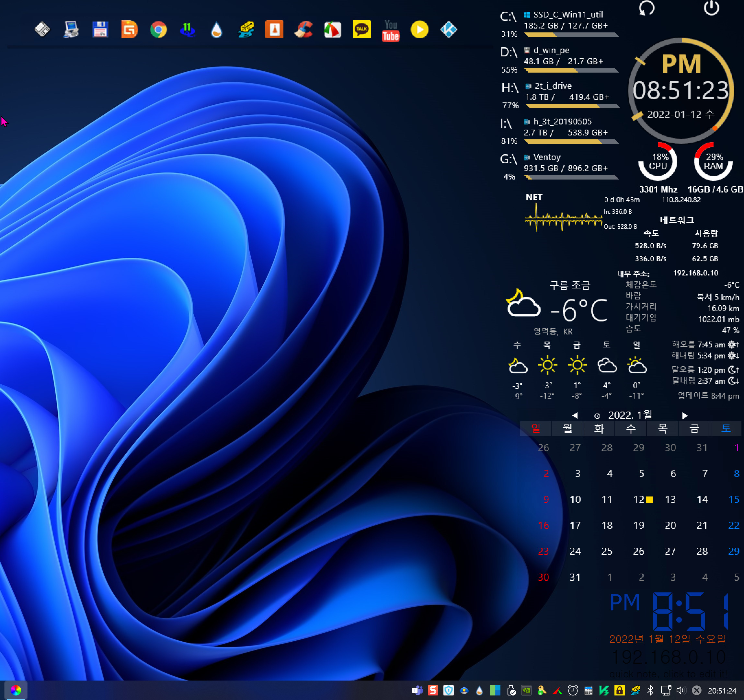Open the green 11 icon in top dock
Screen dimensions: 744x700
(188, 29)
